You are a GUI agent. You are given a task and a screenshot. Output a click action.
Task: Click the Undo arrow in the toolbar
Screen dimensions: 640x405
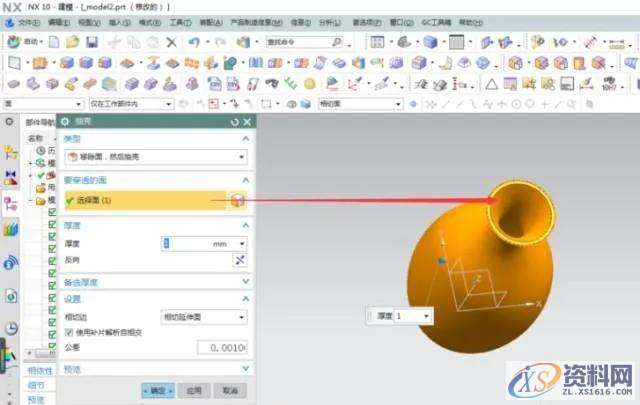[x=193, y=41]
